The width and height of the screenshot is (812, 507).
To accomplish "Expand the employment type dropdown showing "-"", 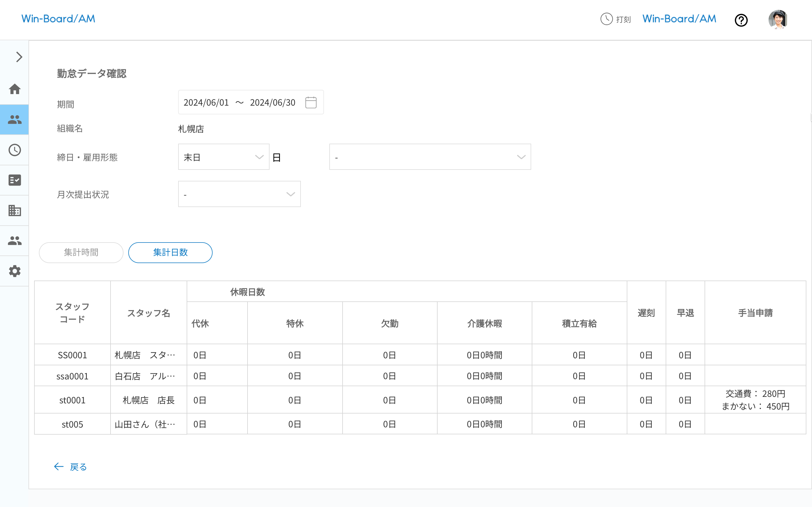I will click(430, 157).
